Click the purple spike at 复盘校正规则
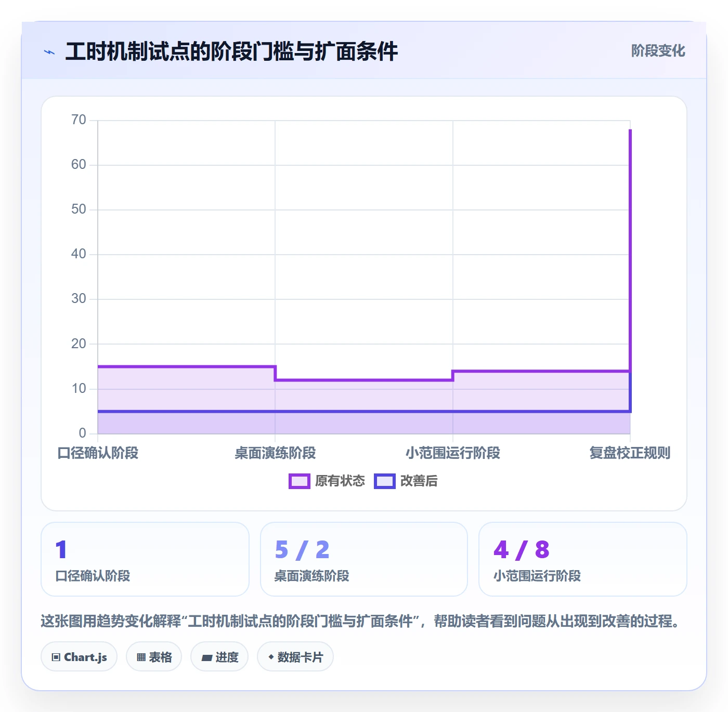 pos(630,249)
